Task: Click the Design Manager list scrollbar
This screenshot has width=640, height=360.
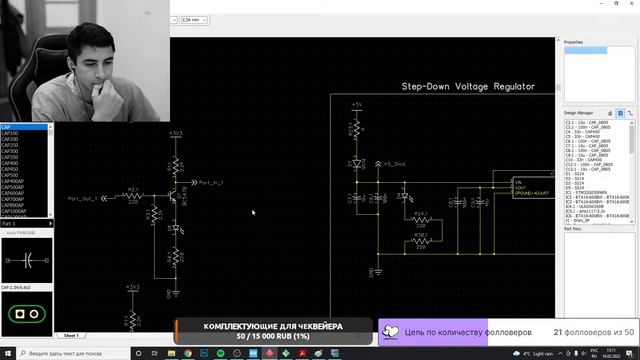Action: [x=632, y=171]
